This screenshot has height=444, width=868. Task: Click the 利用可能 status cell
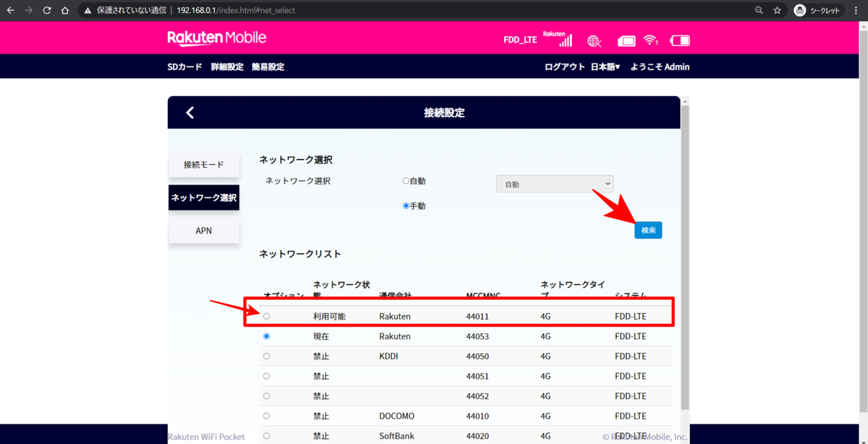329,317
